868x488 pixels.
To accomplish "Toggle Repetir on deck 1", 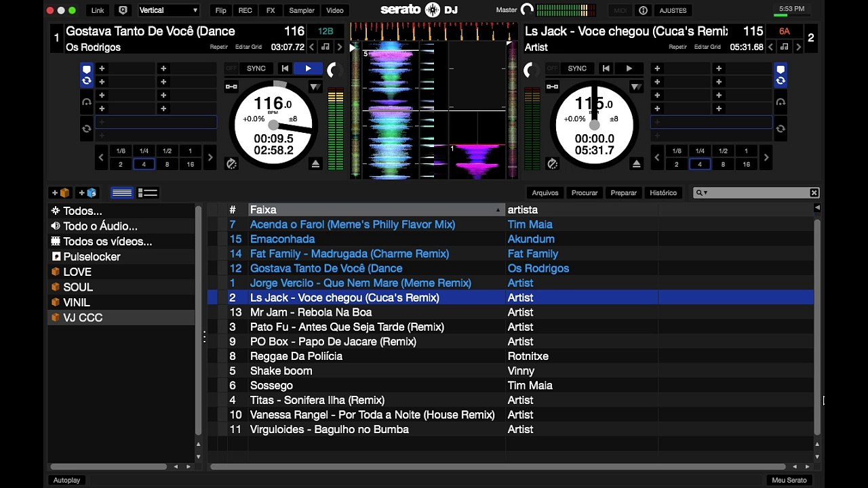I will pos(218,47).
